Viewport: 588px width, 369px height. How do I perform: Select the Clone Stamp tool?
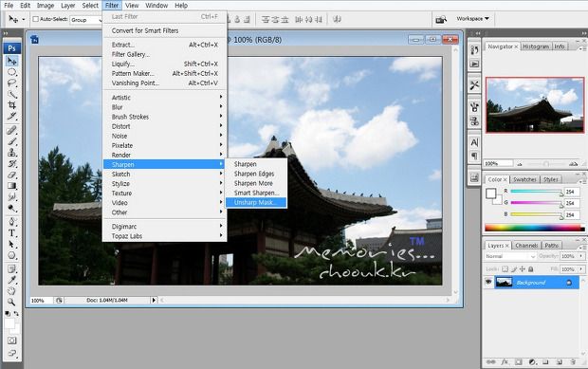[x=12, y=153]
